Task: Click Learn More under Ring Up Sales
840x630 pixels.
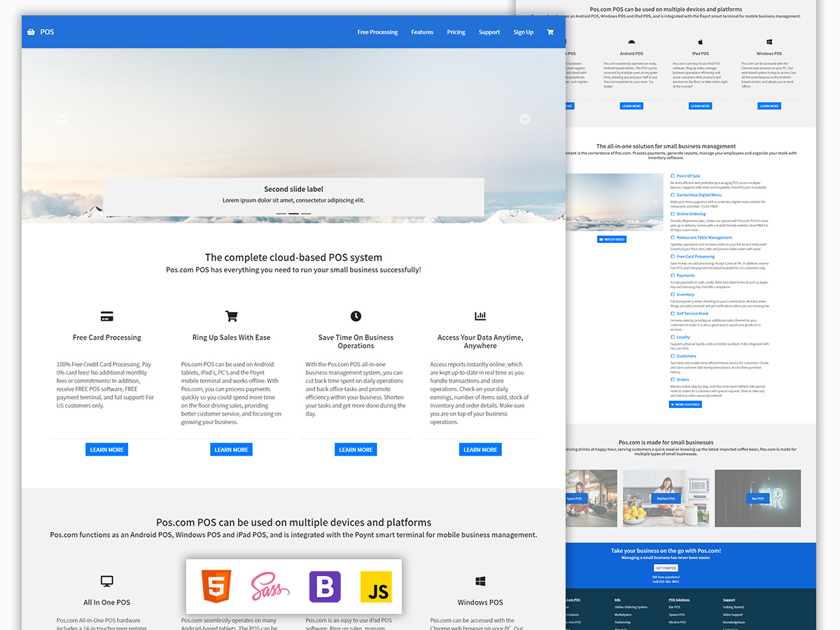Action: coord(231,449)
